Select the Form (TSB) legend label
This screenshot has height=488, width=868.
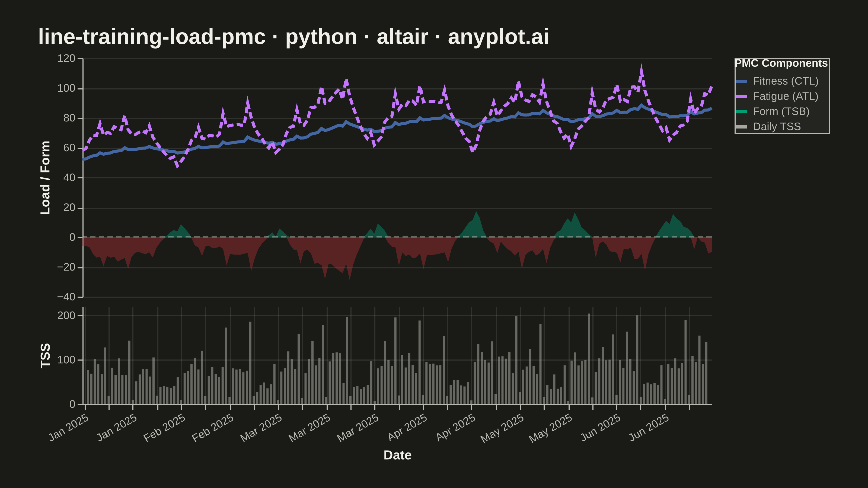tap(781, 111)
